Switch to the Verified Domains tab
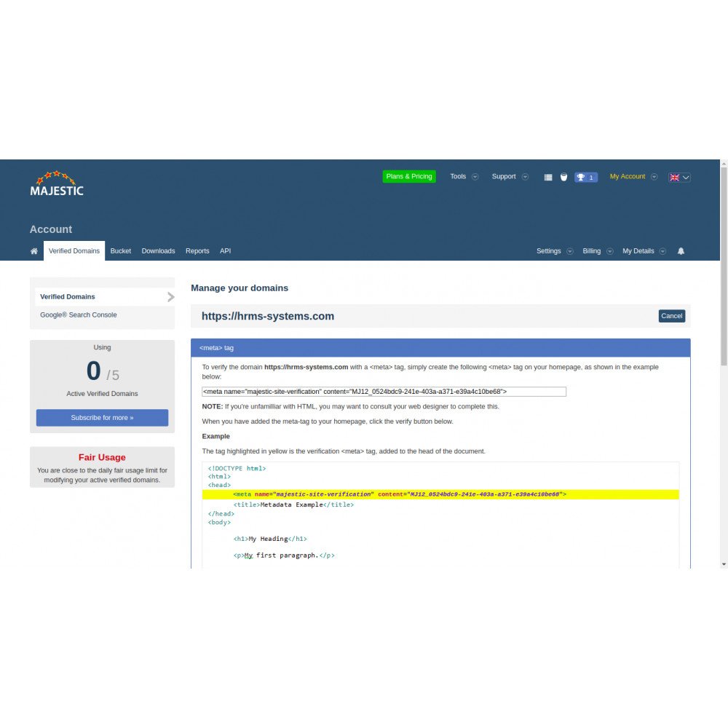 click(74, 250)
